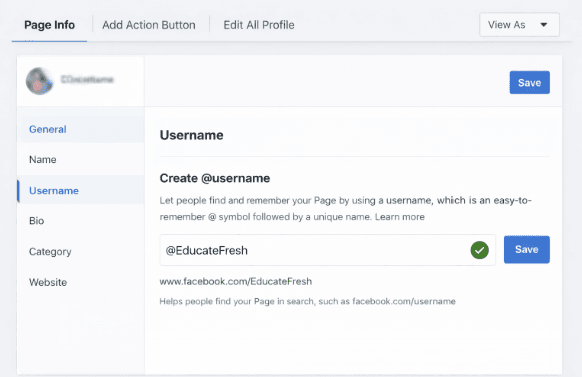This screenshot has width=582, height=377.
Task: Open the Category section in the sidebar
Action: click(x=50, y=252)
